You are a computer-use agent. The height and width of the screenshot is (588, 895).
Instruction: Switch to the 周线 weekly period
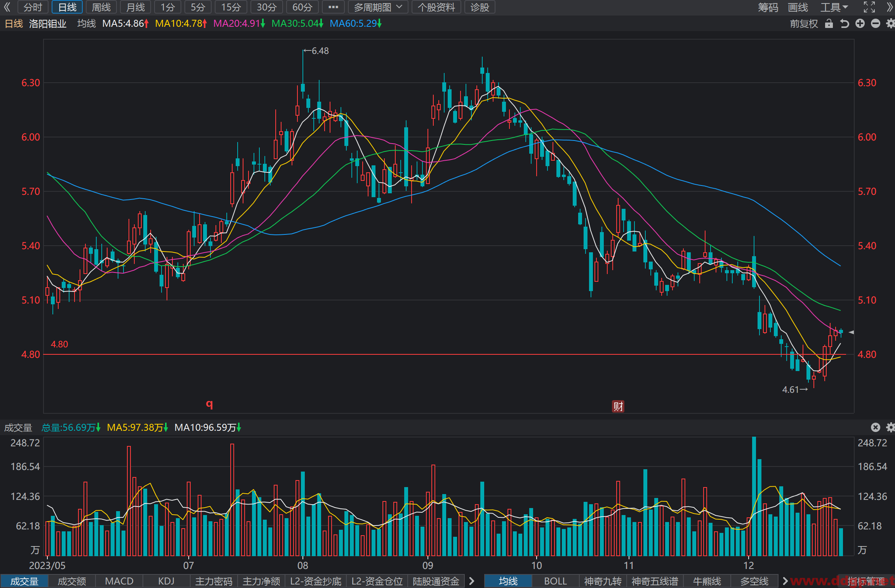click(x=101, y=7)
